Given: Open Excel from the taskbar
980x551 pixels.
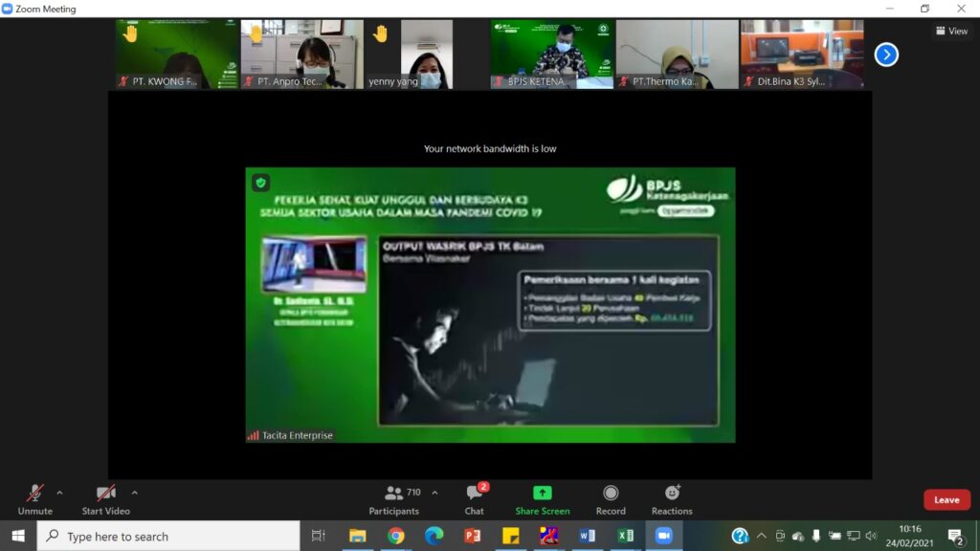Looking at the screenshot, I should (625, 536).
